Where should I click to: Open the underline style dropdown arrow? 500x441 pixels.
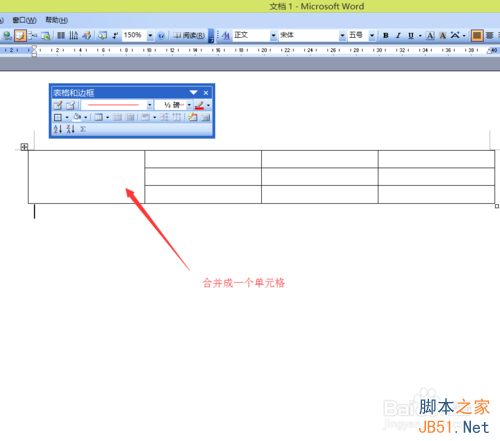point(420,35)
